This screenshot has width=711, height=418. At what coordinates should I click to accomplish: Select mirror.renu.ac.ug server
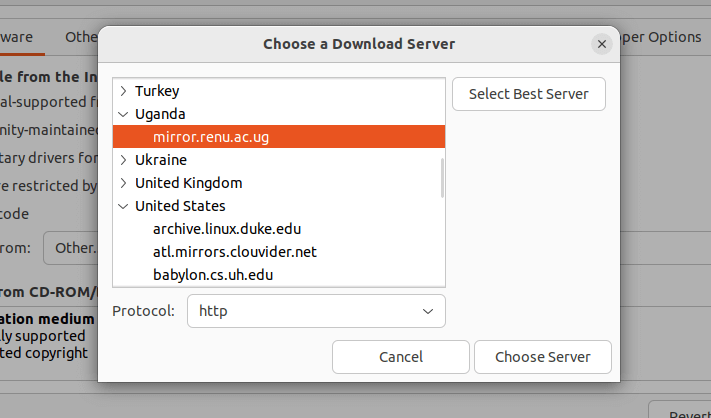point(211,137)
